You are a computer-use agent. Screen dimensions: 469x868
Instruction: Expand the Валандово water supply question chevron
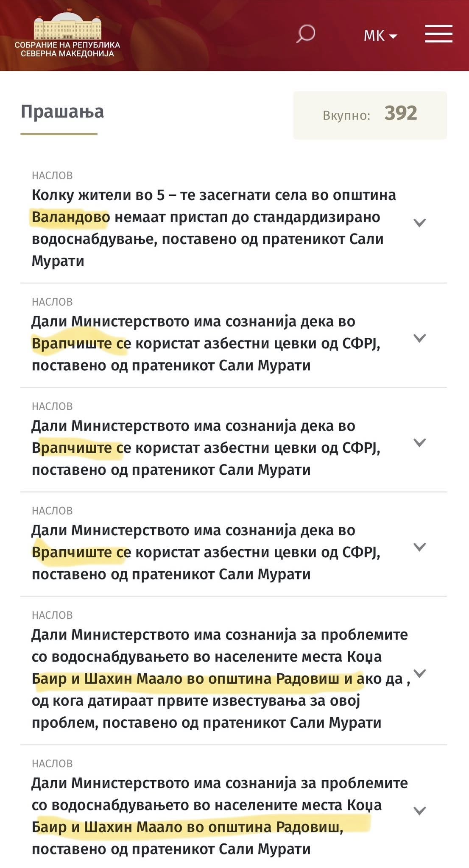419,223
